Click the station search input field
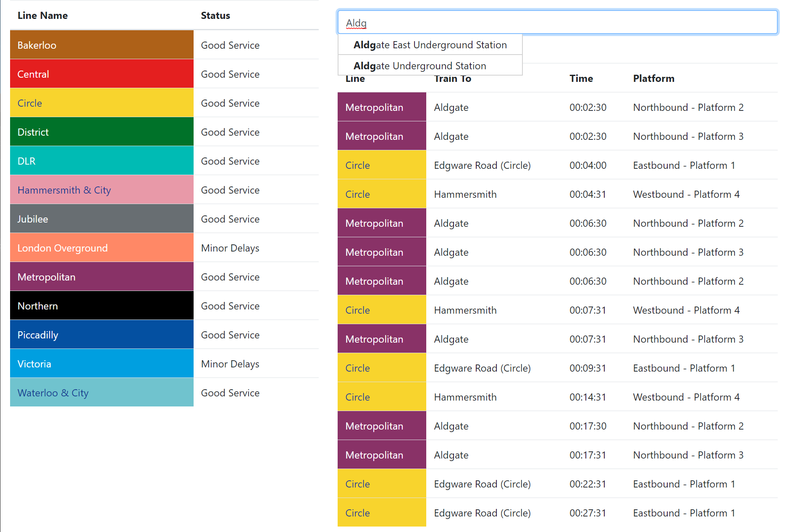Viewport: 800px width, 532px height. [x=557, y=22]
